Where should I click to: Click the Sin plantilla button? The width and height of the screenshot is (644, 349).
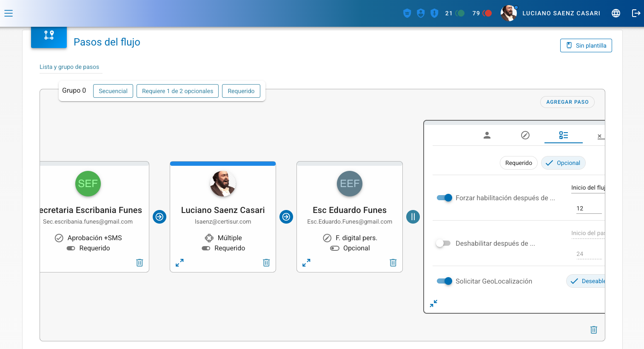(x=586, y=45)
